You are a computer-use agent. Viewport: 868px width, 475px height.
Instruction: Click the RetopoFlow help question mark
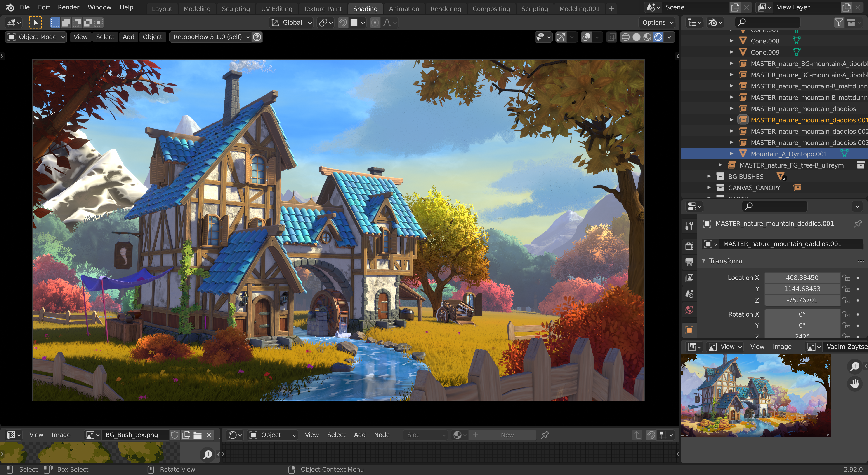tap(257, 37)
